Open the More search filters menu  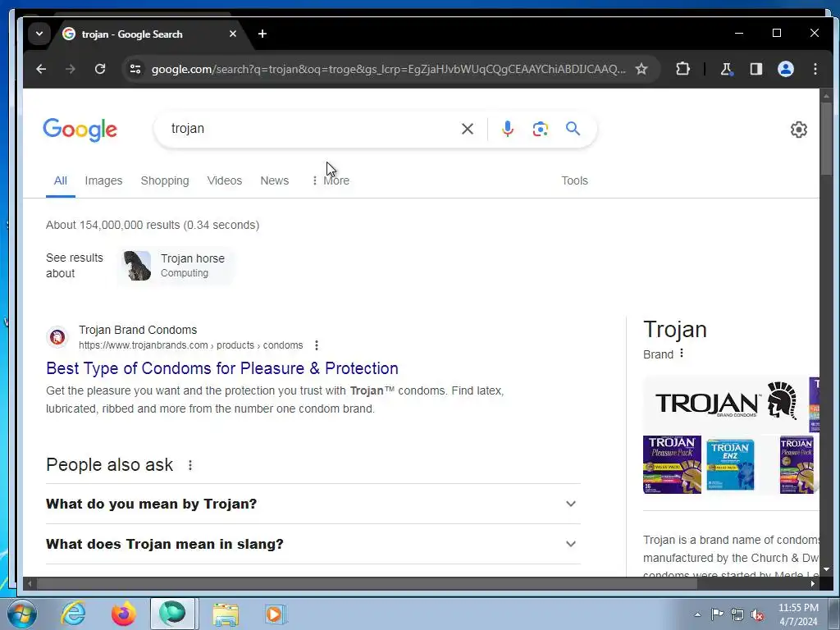pos(331,181)
